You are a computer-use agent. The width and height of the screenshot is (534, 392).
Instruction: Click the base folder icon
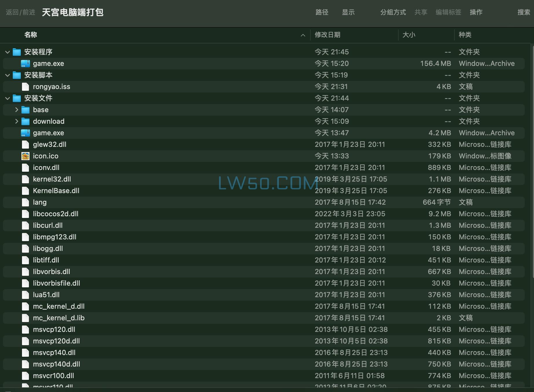coord(25,110)
